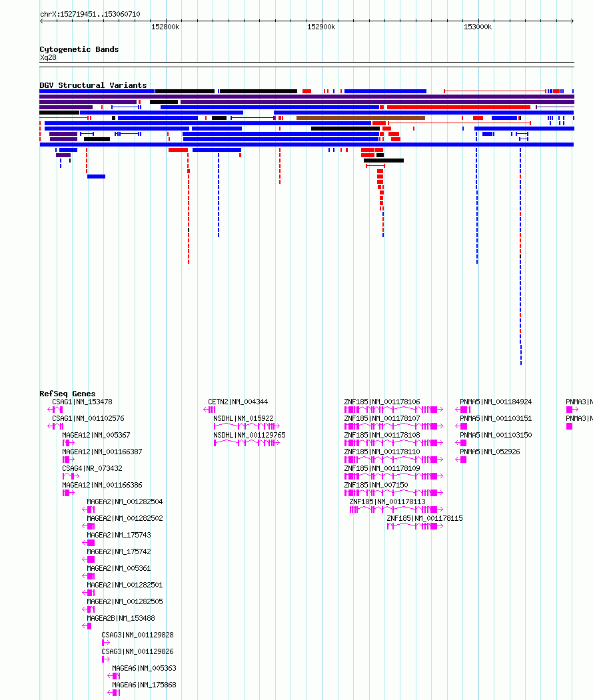The image size is (593, 700).
Task: Click the 153000k ruler tick label
Action: coord(478,27)
